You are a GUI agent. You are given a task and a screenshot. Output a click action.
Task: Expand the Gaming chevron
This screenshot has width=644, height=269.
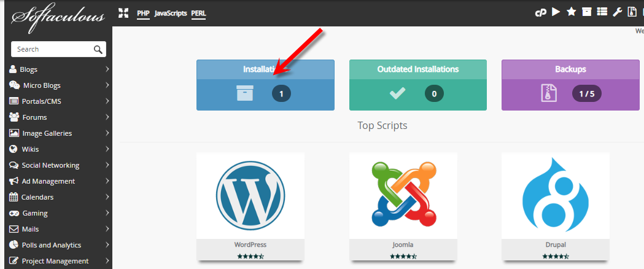click(x=107, y=212)
